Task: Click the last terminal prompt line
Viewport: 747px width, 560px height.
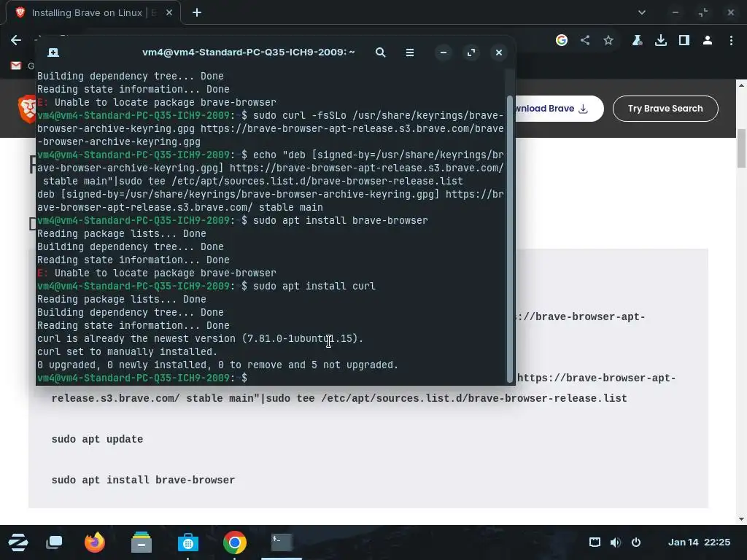Action: click(142, 378)
